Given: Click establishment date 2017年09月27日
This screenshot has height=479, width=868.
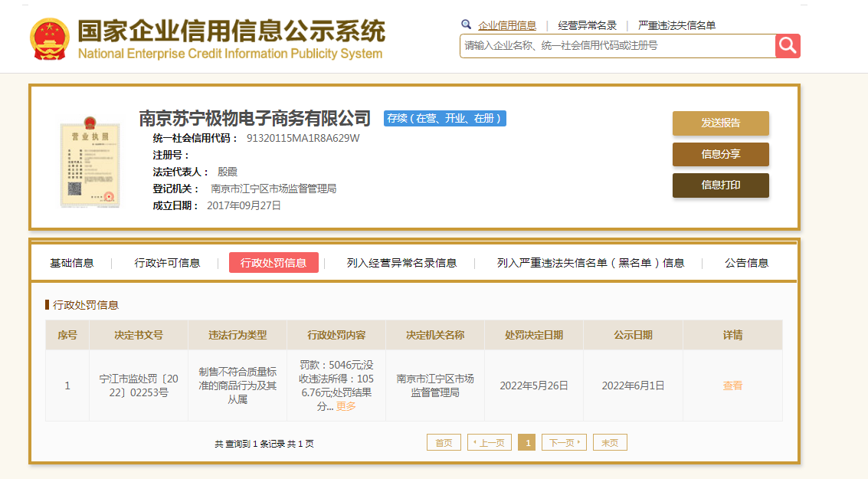Looking at the screenshot, I should tap(244, 205).
